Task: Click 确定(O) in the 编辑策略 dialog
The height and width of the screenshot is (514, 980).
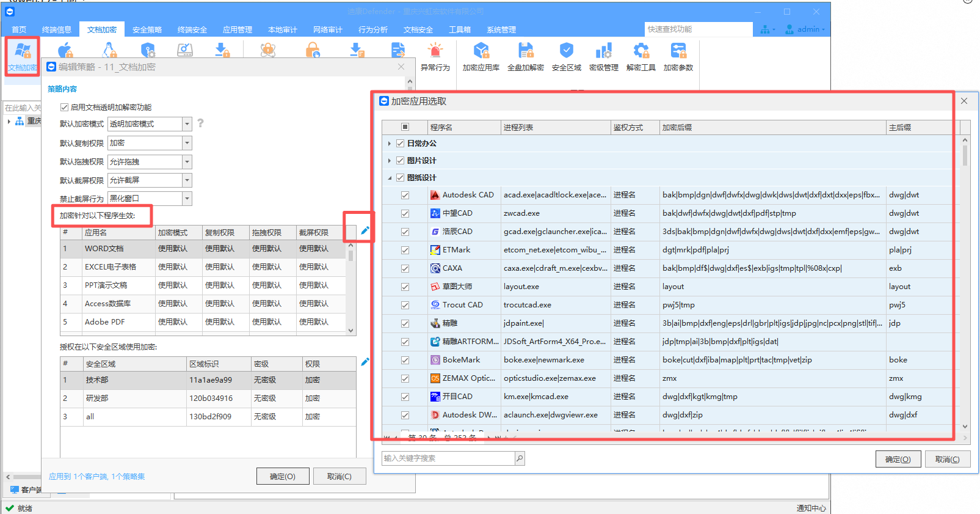Action: (x=283, y=476)
